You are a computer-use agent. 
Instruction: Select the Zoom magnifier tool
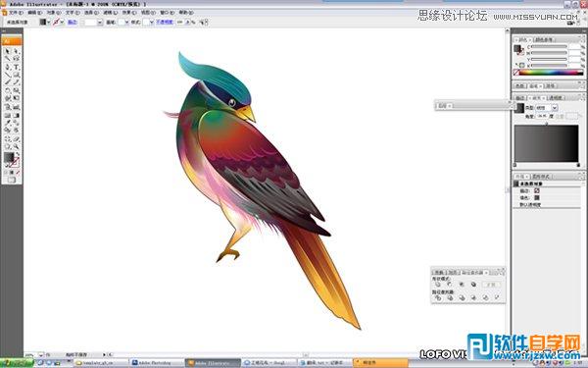16,146
